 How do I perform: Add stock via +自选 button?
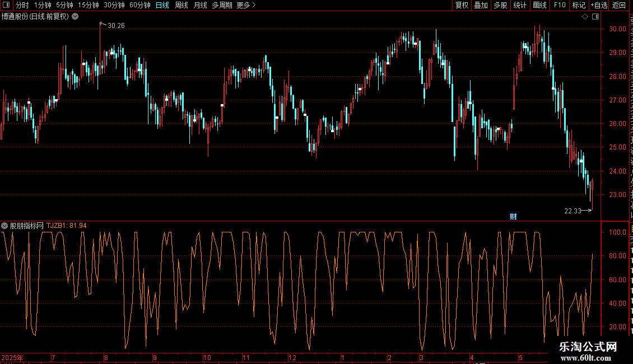tap(599, 5)
